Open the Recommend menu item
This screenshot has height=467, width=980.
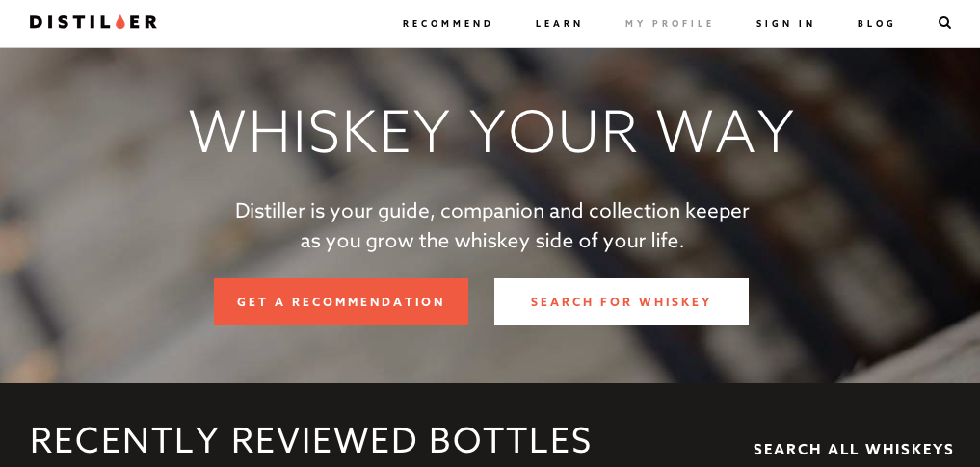tap(447, 24)
